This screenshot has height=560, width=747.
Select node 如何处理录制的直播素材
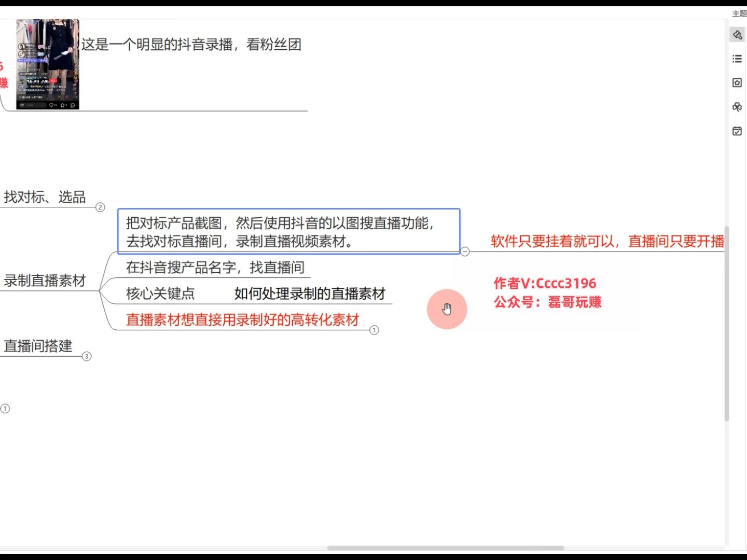click(x=310, y=293)
